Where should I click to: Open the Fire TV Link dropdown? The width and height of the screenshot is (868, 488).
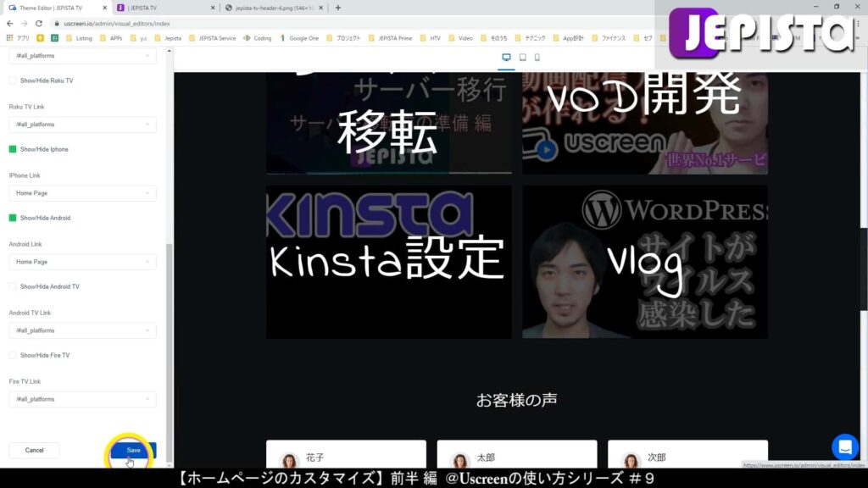click(x=82, y=398)
